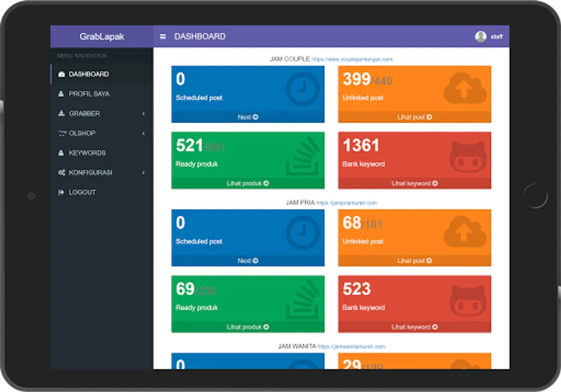Click Next under Jam Pria scheduled post
Image resolution: width=561 pixels, height=392 pixels.
(248, 261)
